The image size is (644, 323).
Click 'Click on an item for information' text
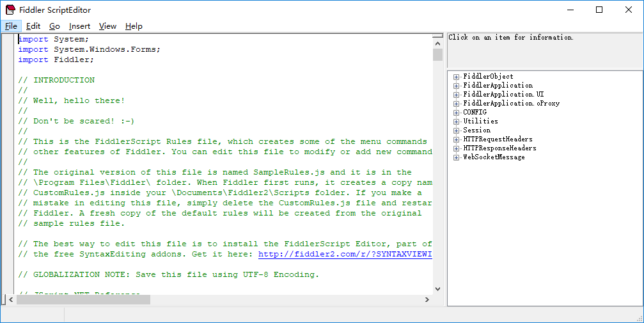click(x=511, y=37)
